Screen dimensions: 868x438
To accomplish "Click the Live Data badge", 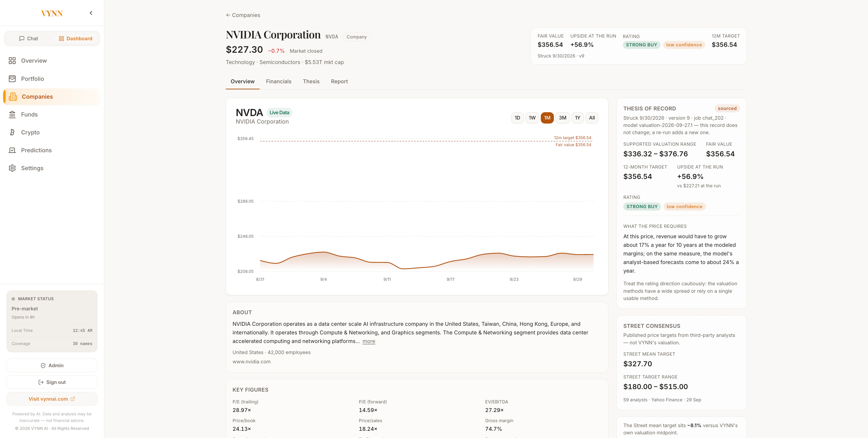I will pos(279,113).
